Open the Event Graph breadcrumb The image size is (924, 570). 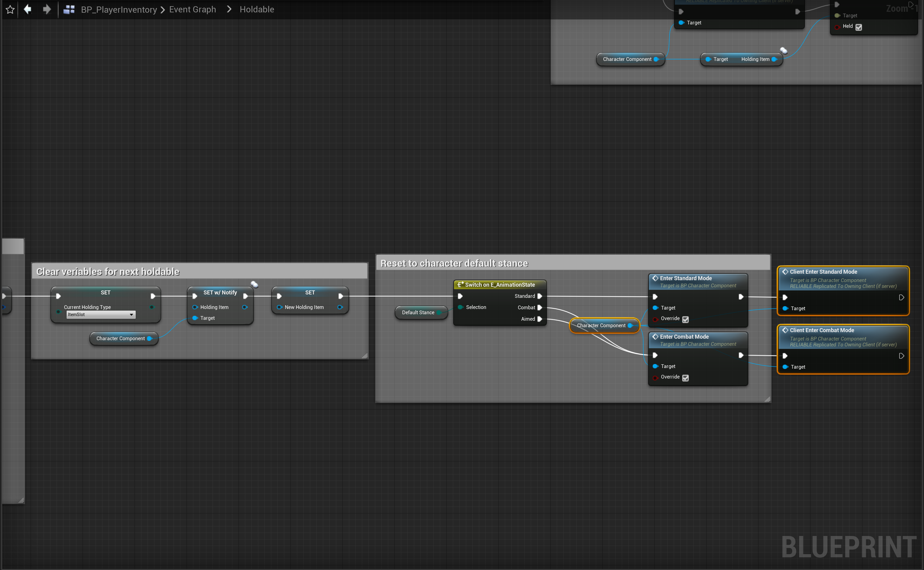(x=192, y=9)
